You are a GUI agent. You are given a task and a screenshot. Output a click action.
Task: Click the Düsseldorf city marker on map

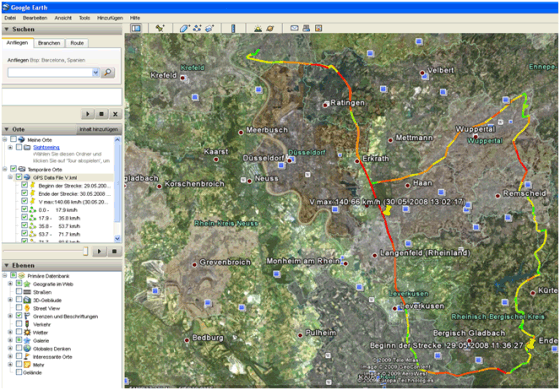(290, 161)
